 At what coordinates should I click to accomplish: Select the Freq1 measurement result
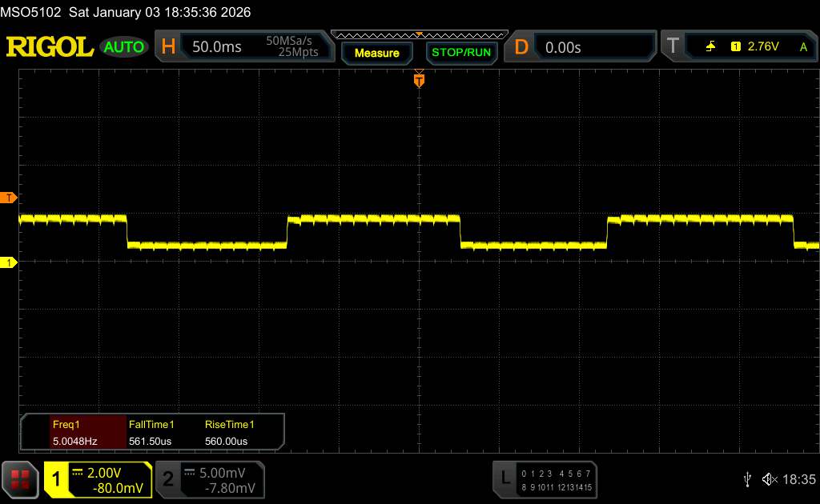(x=74, y=433)
